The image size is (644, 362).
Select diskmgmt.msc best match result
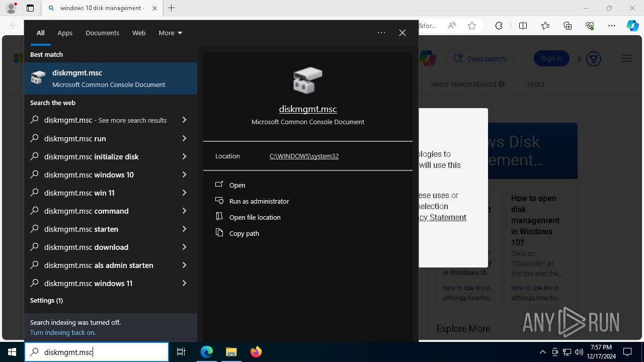pyautogui.click(x=111, y=78)
